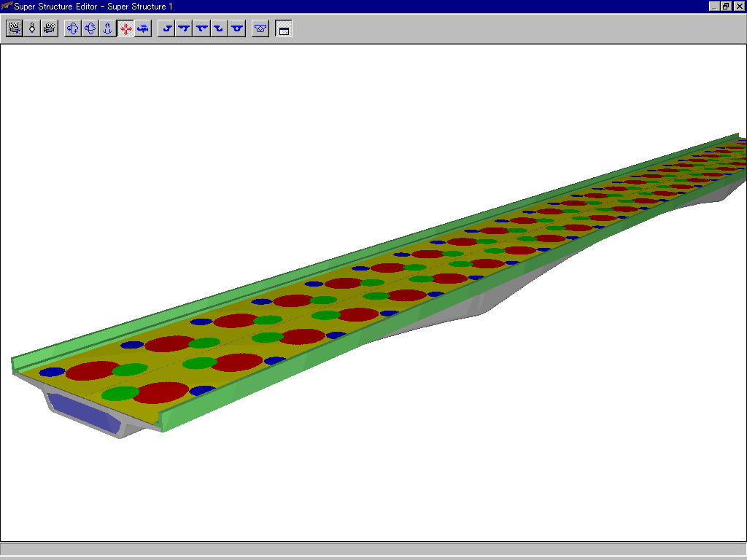Screen dimensions: 747x560
Task: Select the rotate-around-horizontal-axis tool
Action: [90, 28]
